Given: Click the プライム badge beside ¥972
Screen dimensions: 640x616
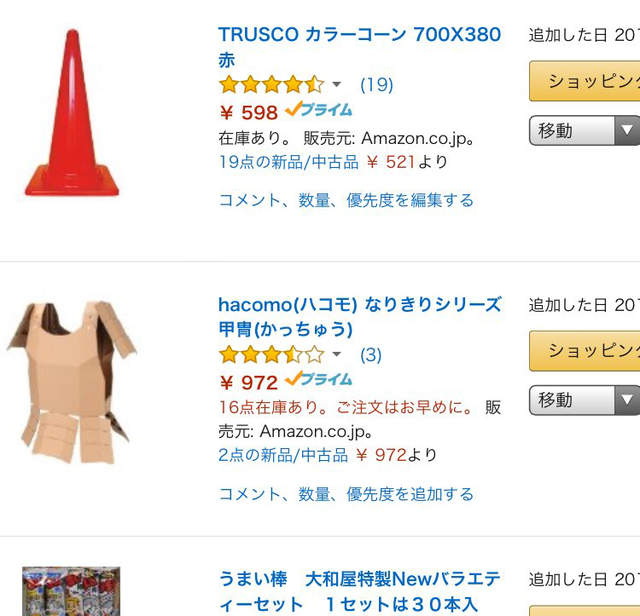Looking at the screenshot, I should pyautogui.click(x=319, y=379).
